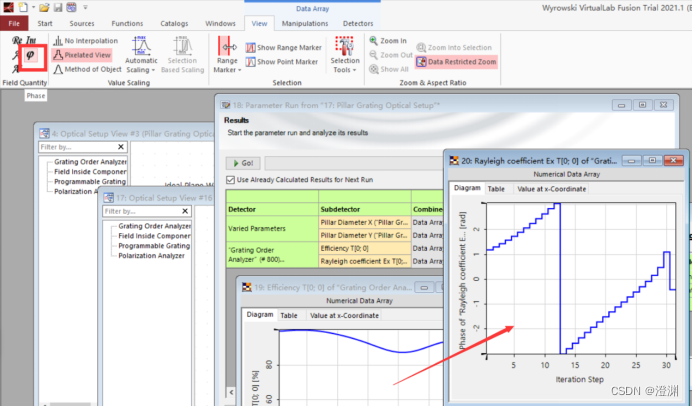This screenshot has height=406, width=693.
Task: Click the scroll left arrow below Parameter Run table
Action: [231, 392]
